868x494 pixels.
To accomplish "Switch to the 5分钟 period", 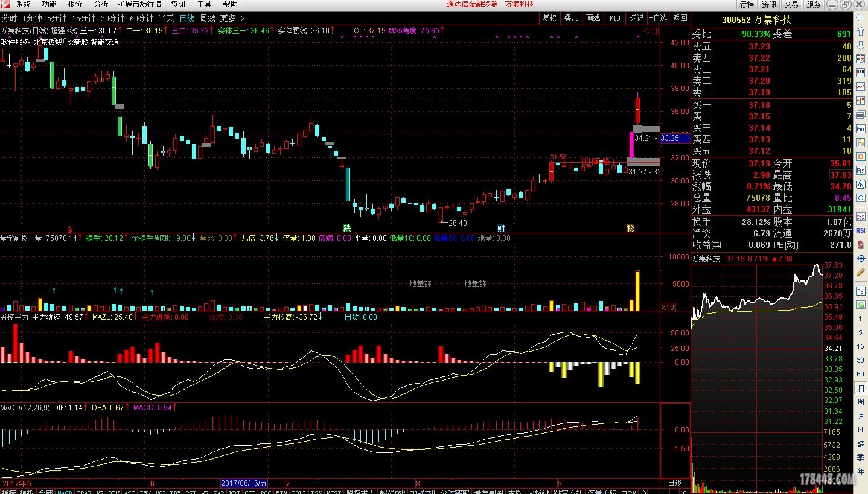I will tap(57, 18).
